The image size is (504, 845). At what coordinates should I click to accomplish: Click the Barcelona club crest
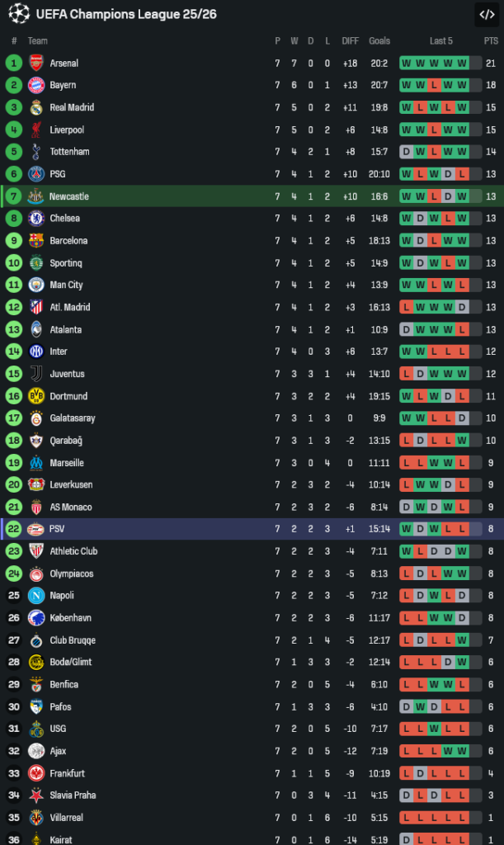(35, 241)
